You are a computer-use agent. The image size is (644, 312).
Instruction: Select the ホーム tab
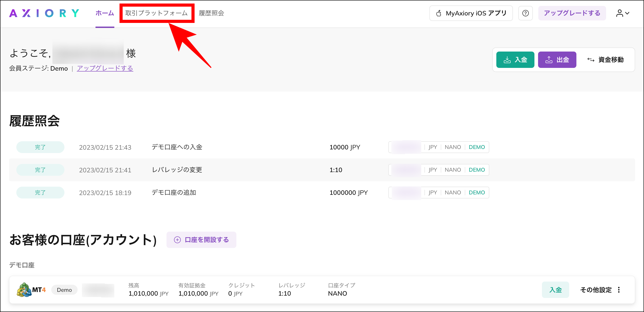105,13
